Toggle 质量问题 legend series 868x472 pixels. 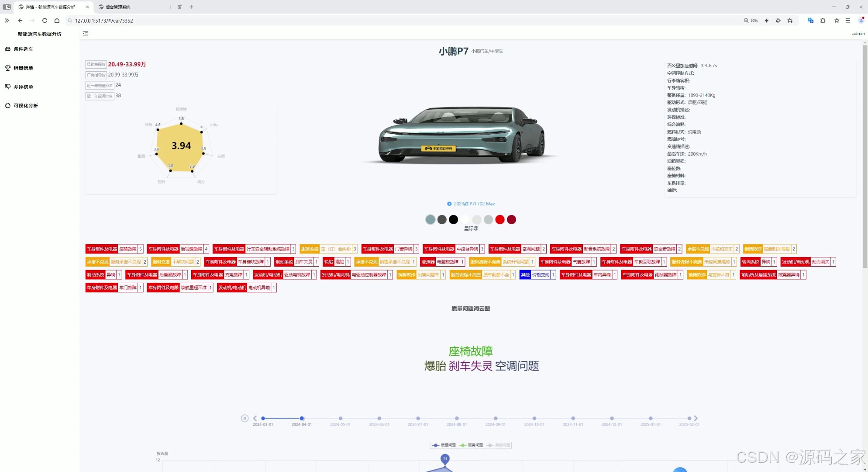[444, 445]
